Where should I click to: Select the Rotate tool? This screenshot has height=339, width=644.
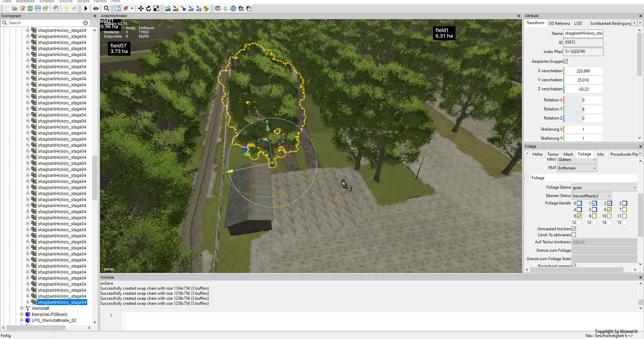(149, 8)
